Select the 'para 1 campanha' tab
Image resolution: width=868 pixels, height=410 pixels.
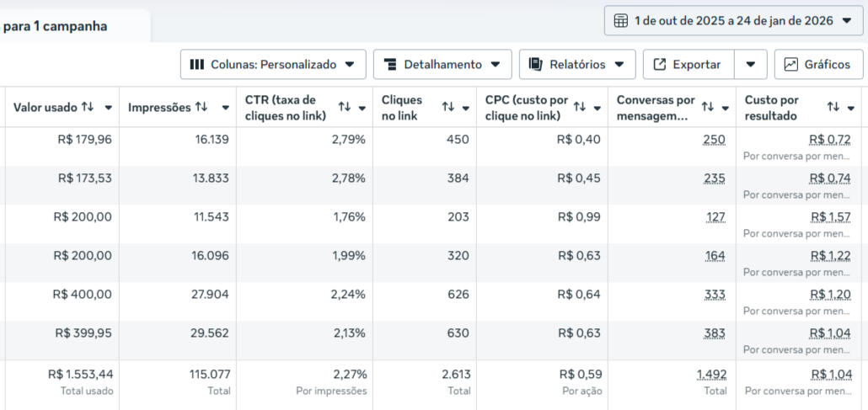point(56,26)
